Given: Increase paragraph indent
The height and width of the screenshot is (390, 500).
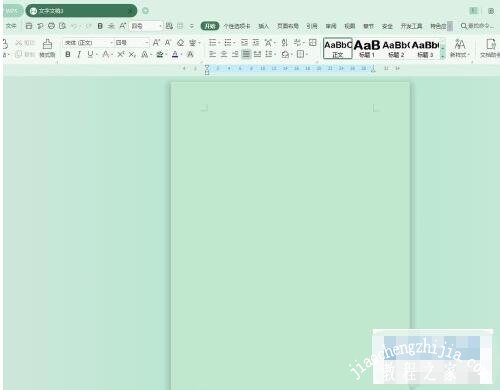Looking at the screenshot, I should 256,43.
